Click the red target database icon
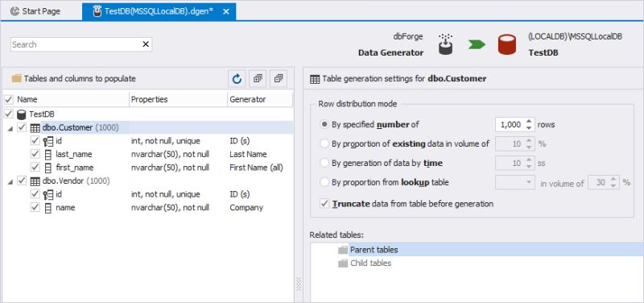The height and width of the screenshot is (303, 644). [507, 44]
